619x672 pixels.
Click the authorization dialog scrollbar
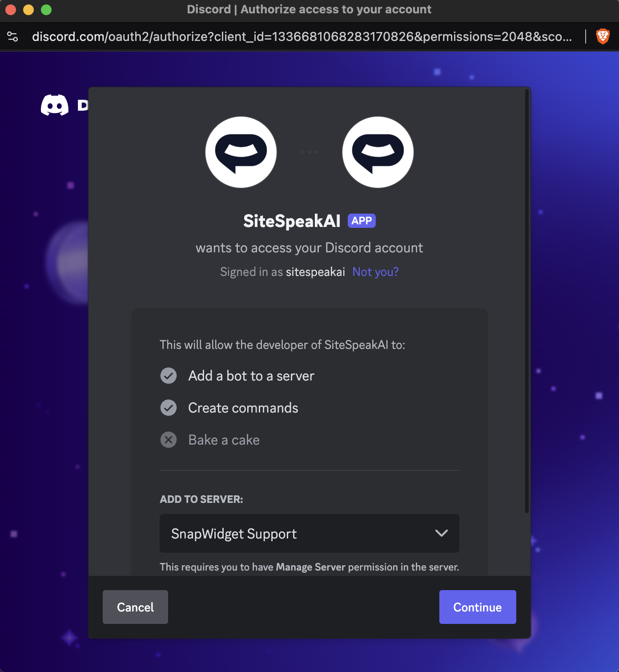[x=527, y=301]
